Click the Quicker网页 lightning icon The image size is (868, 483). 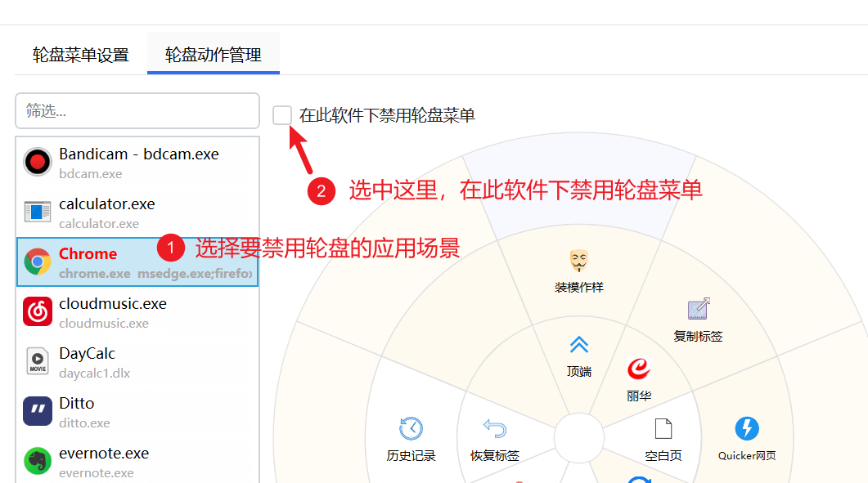[x=747, y=428]
